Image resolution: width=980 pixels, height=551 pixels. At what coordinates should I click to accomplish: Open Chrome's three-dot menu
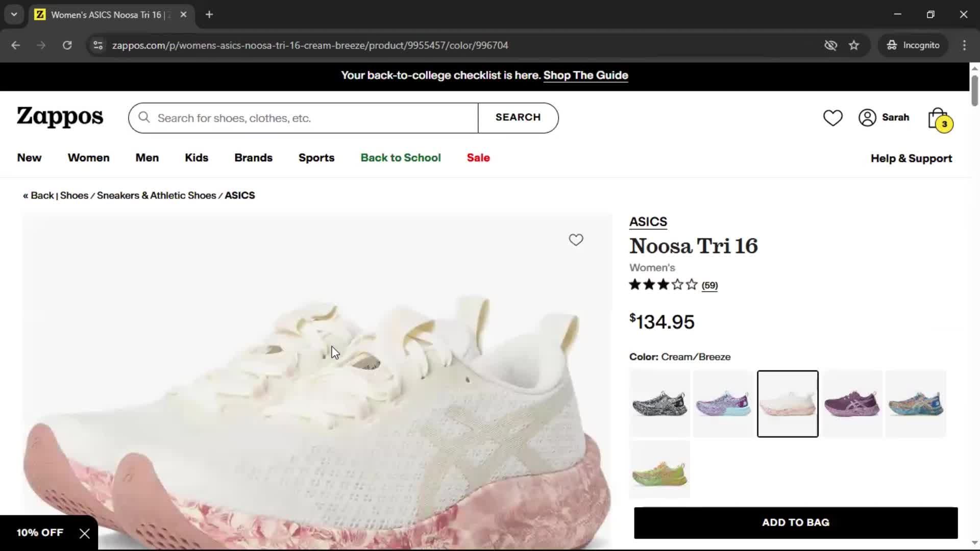coord(964,45)
